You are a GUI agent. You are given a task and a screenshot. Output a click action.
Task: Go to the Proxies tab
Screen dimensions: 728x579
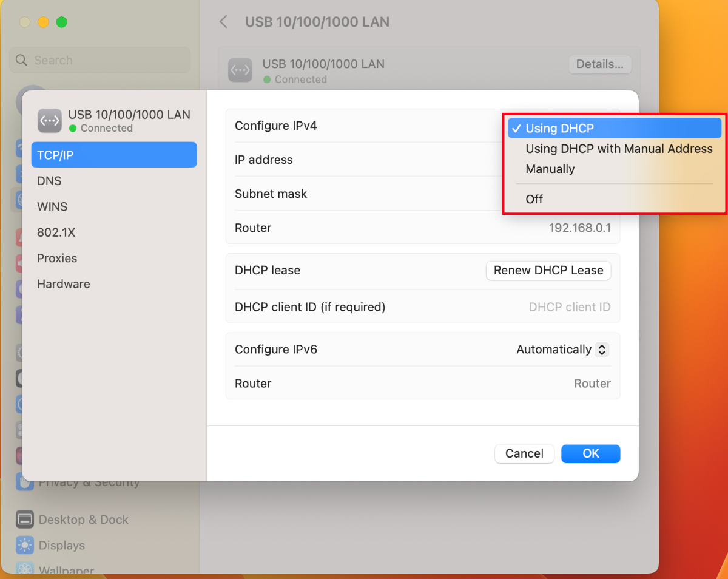pos(57,258)
